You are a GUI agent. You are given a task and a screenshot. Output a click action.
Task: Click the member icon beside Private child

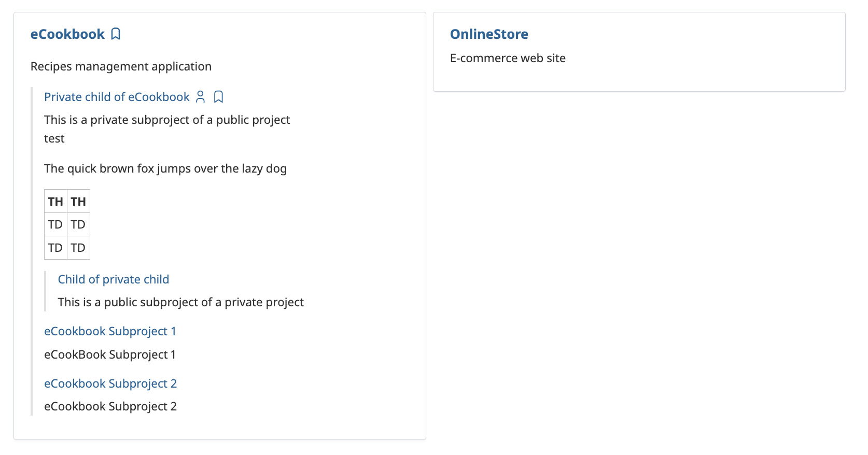pyautogui.click(x=201, y=97)
